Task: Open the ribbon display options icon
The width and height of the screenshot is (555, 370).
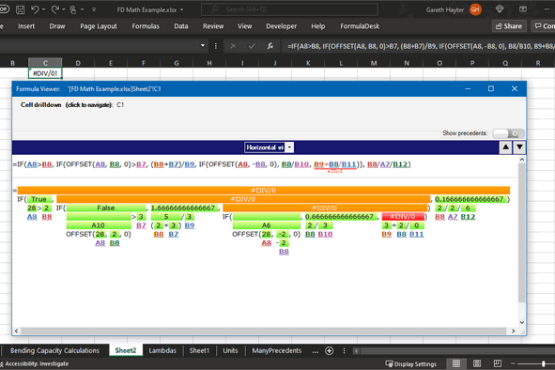Action: point(523,10)
